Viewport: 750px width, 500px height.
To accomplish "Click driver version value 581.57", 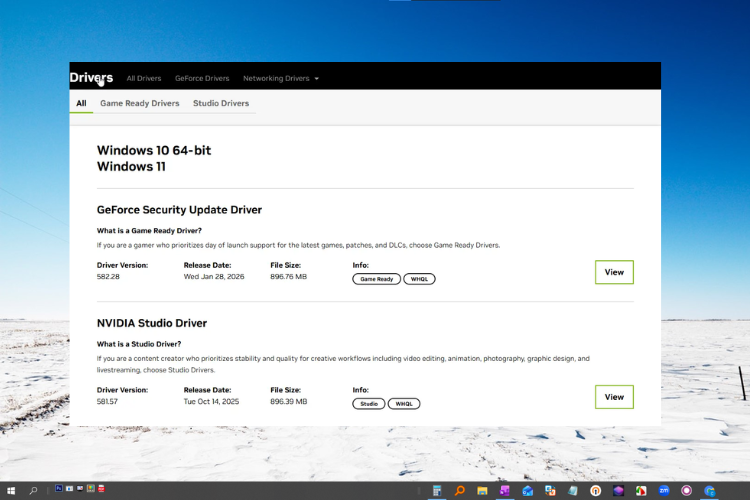I will (x=107, y=401).
